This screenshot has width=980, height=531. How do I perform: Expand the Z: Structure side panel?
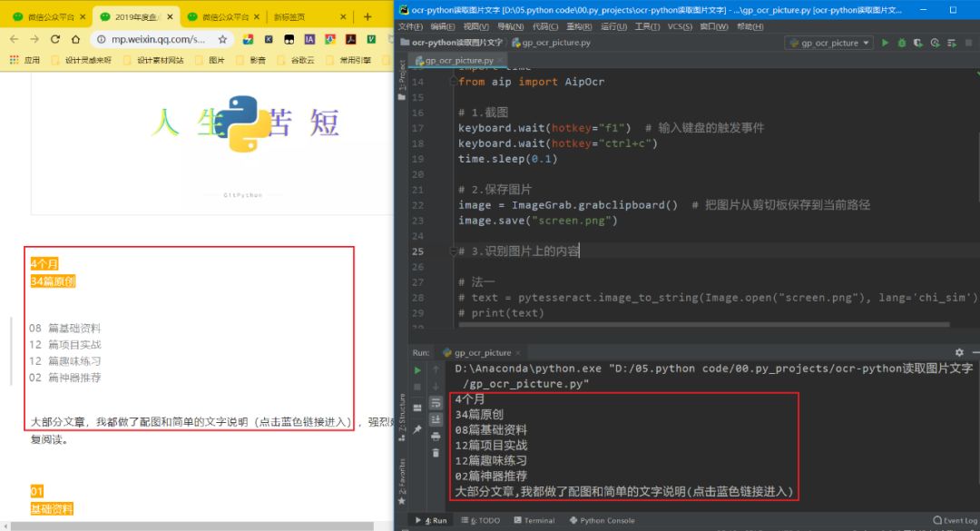pyautogui.click(x=403, y=408)
